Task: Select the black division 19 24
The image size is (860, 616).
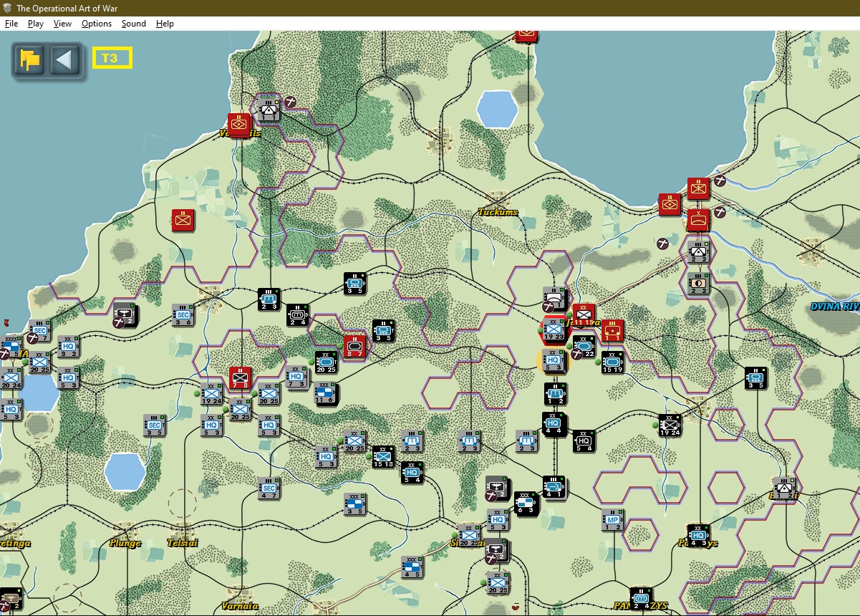Action: pyautogui.click(x=670, y=425)
